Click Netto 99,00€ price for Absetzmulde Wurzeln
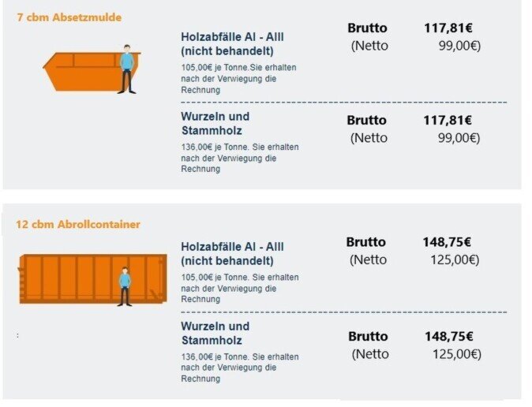The height and width of the screenshot is (407, 532). point(459,138)
